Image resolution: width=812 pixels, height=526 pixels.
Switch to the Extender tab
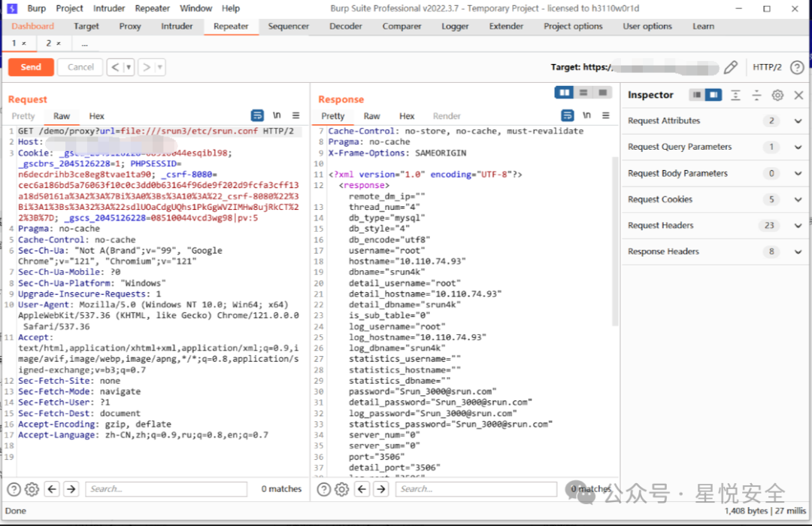(506, 26)
